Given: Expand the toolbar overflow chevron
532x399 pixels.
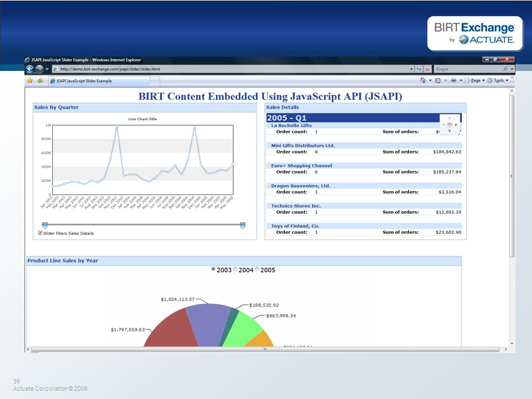Looking at the screenshot, I should click(512, 78).
